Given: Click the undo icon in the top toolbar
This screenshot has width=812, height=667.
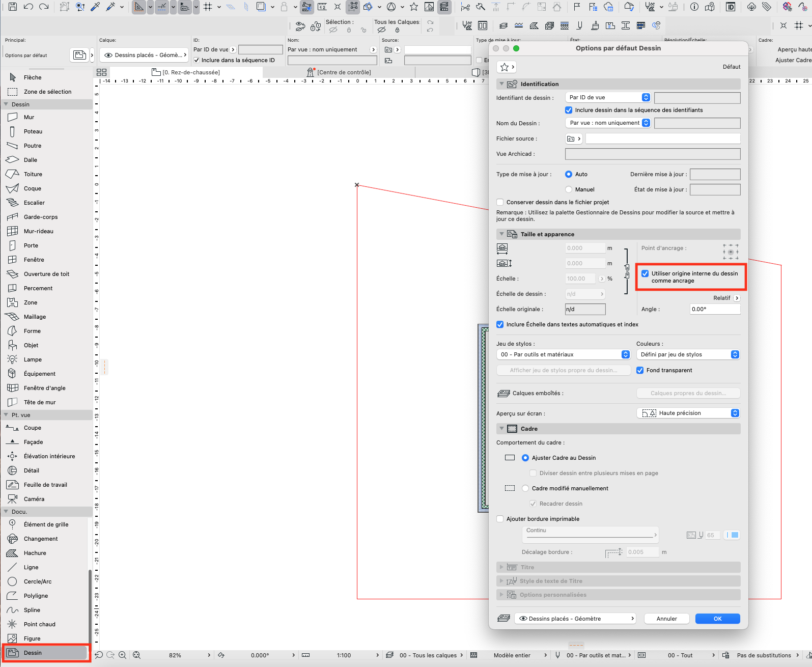Looking at the screenshot, I should coord(29,7).
